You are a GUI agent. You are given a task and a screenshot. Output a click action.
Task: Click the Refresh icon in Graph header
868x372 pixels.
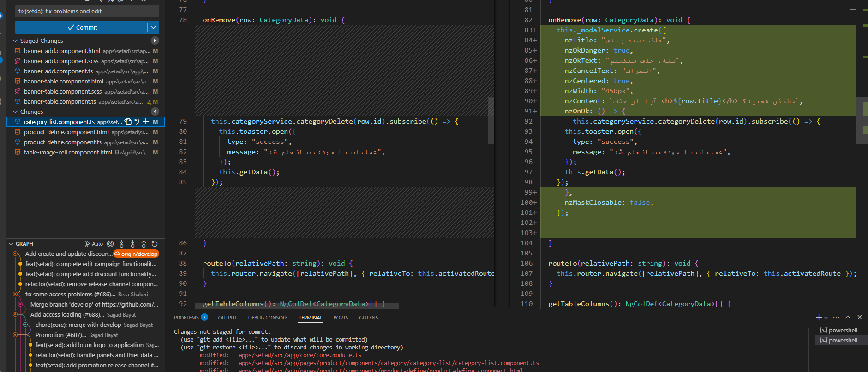[x=155, y=244]
